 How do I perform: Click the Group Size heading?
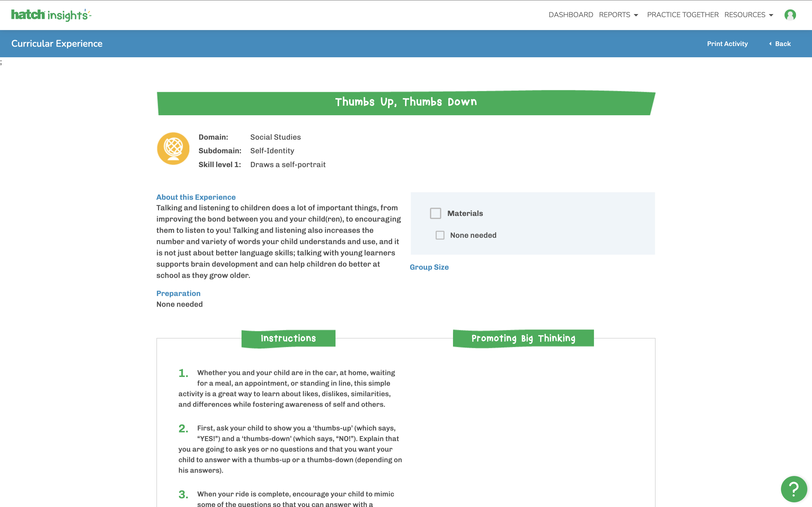(429, 267)
